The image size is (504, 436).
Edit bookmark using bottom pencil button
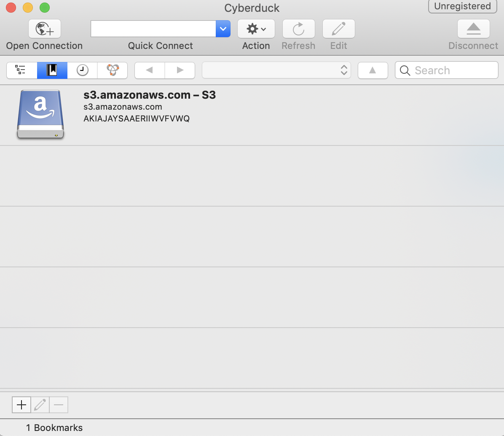point(40,405)
